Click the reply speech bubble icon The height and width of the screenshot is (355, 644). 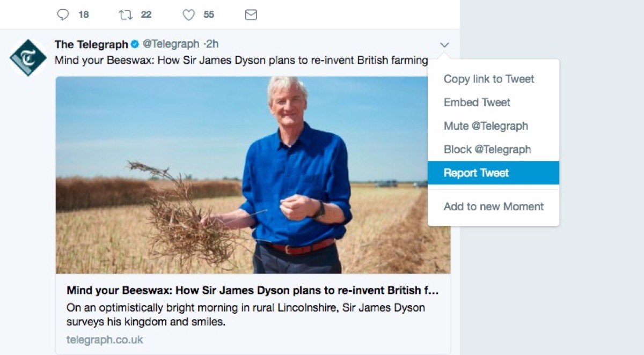pos(63,15)
